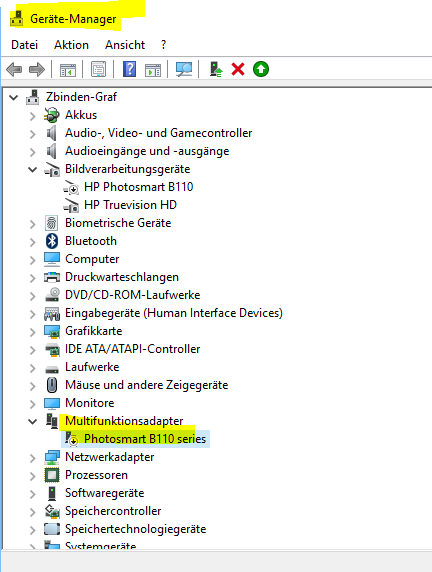Click the blue Help question mark icon
The width and height of the screenshot is (432, 572).
tap(130, 69)
